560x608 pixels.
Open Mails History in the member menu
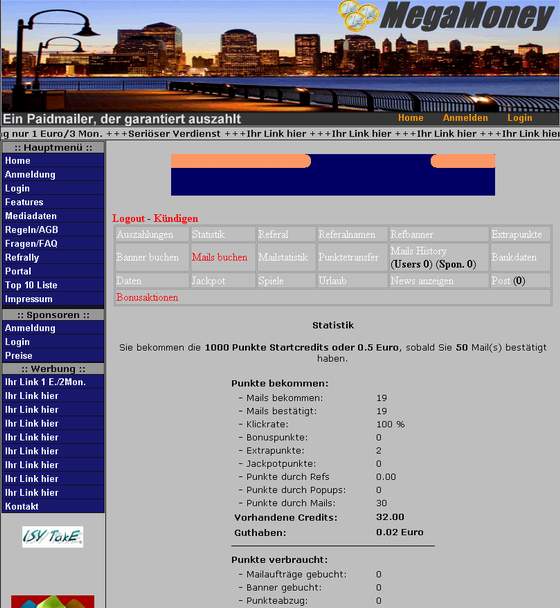point(418,251)
